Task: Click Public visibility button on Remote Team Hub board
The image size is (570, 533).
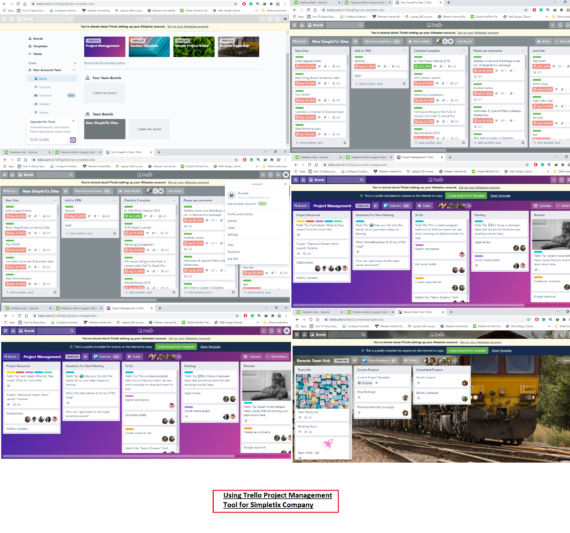Action: (x=412, y=361)
